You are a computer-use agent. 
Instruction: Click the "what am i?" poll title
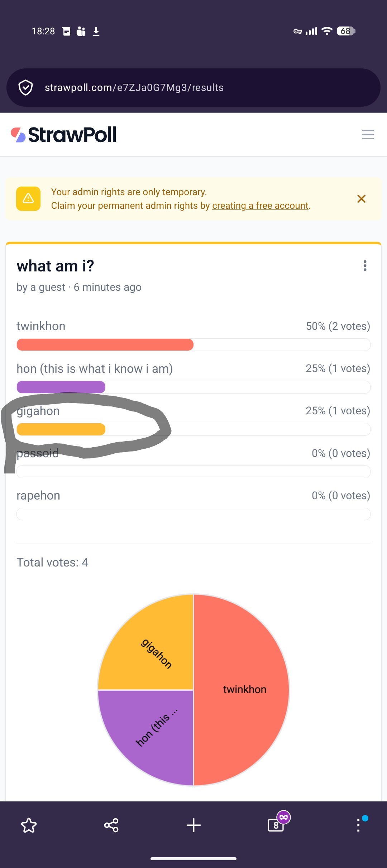click(55, 266)
